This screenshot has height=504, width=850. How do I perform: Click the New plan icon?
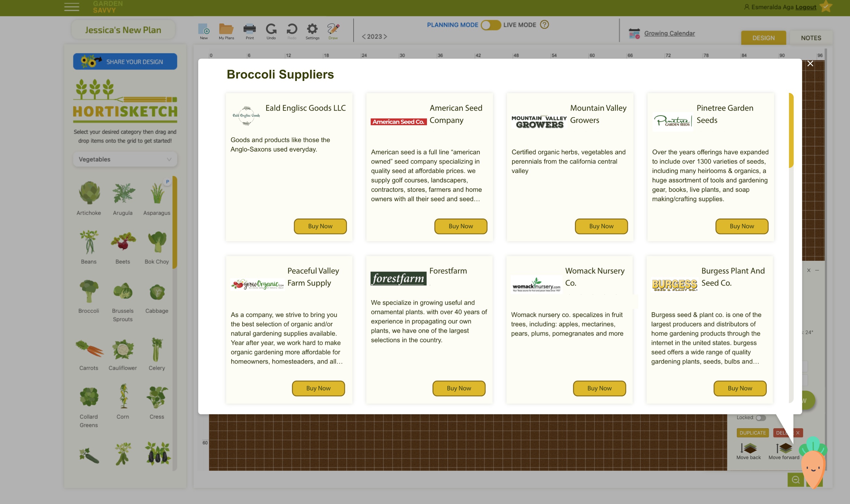pos(204,29)
